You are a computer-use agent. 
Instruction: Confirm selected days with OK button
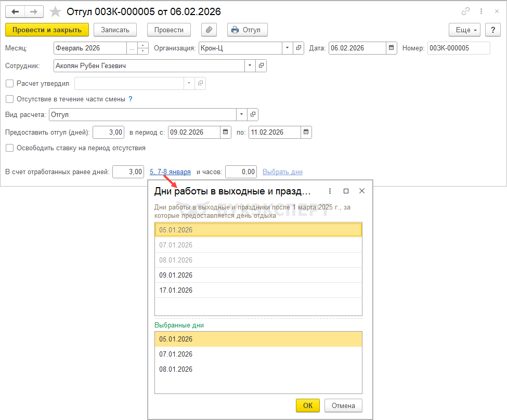coord(308,405)
